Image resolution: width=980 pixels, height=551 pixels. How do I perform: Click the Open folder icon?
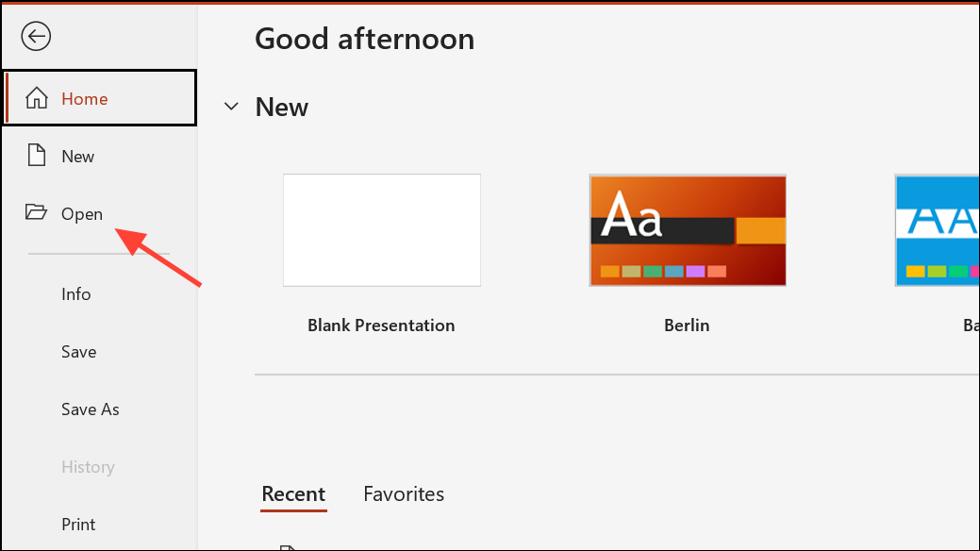36,212
